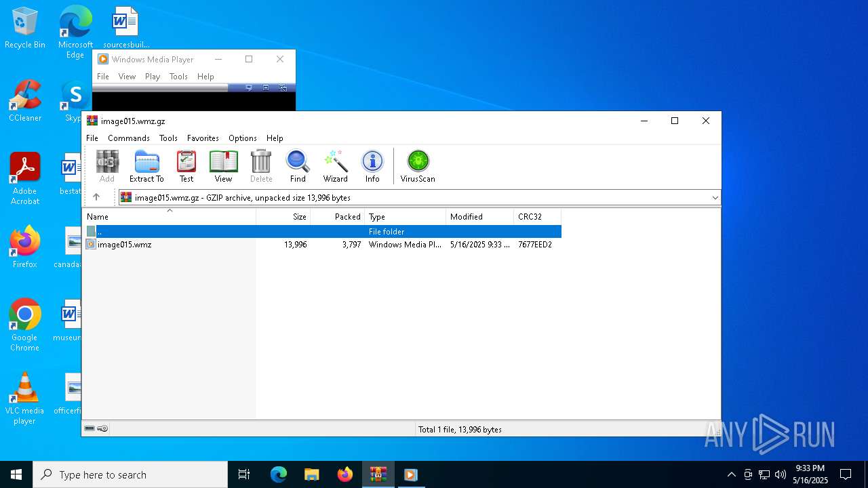Click Edge icon in the taskbar

[279, 474]
